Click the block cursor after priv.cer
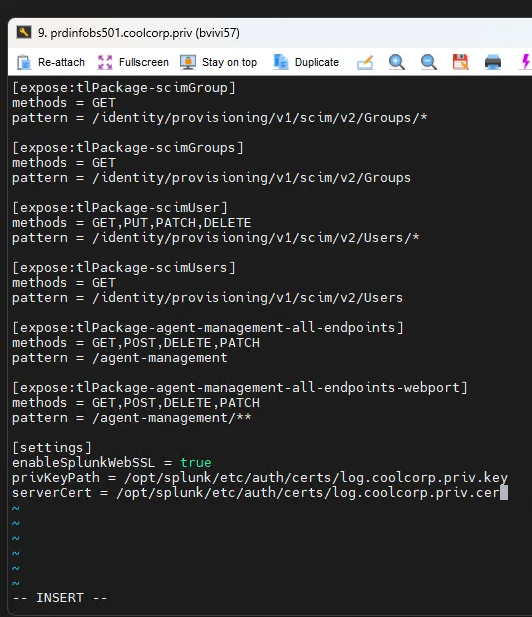 [504, 493]
